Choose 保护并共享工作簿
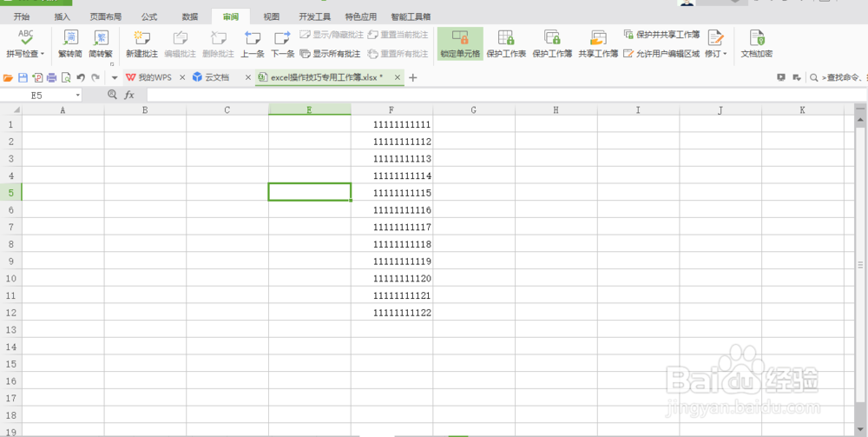Screen dimensions: 868x437 [x=661, y=35]
